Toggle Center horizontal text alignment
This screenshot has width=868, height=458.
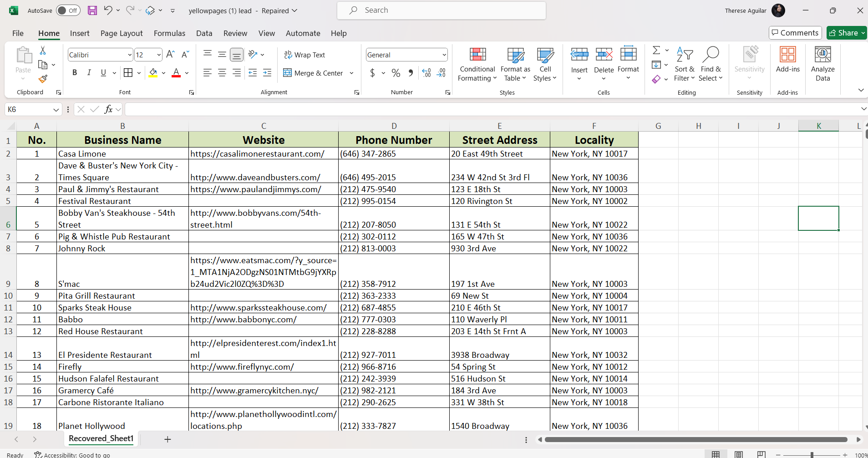tap(222, 73)
